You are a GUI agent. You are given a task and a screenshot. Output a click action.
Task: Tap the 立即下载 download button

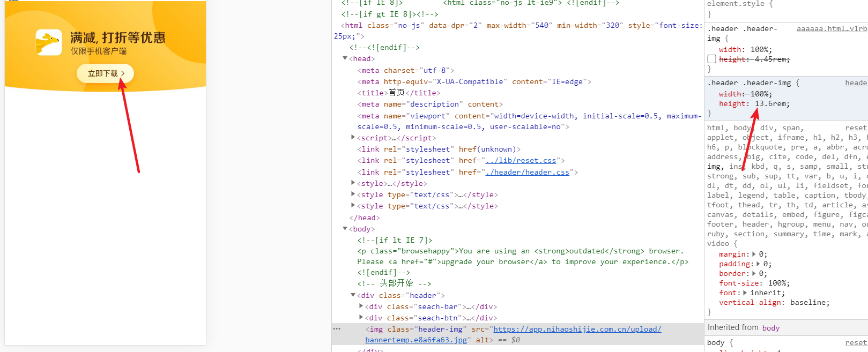coord(105,73)
